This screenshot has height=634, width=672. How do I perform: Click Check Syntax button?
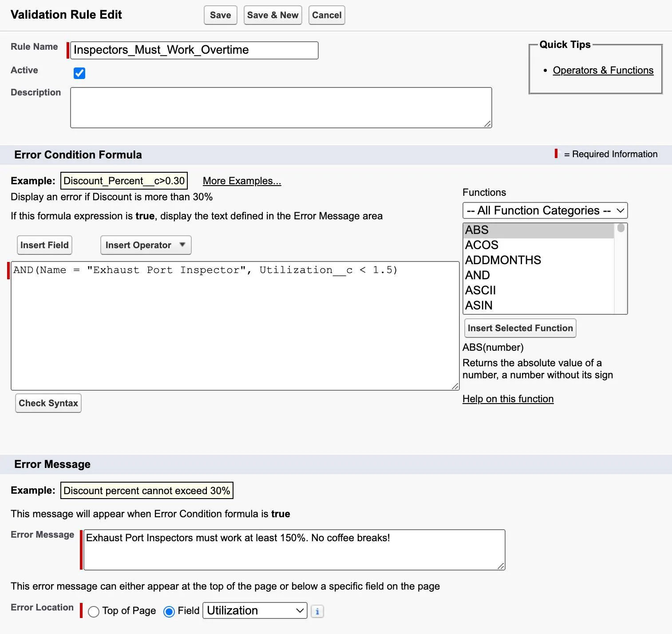click(48, 403)
